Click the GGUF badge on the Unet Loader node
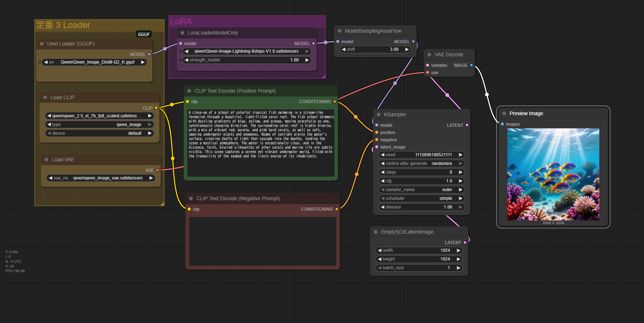The width and height of the screenshot is (644, 323). (x=144, y=34)
